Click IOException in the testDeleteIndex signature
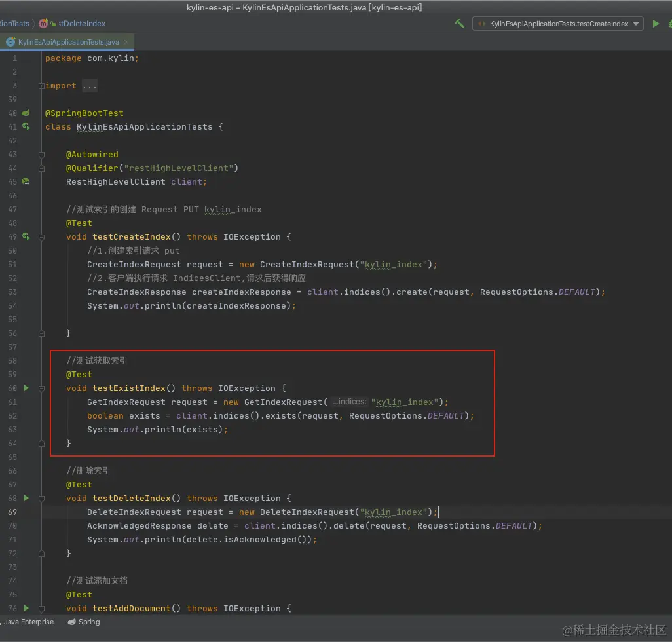This screenshot has width=672, height=642. click(x=252, y=498)
